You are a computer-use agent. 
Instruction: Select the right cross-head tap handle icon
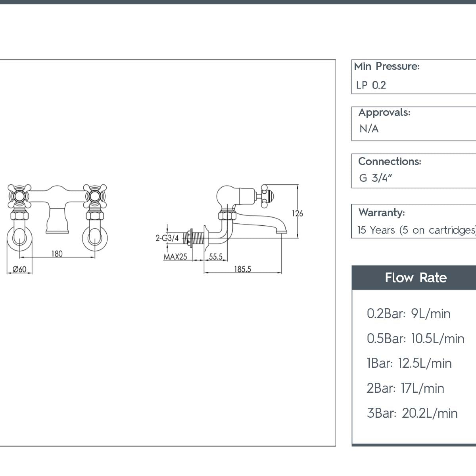(95, 196)
